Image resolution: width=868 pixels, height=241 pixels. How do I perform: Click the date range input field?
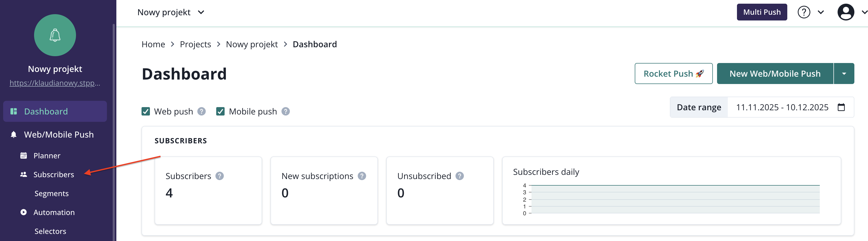[x=782, y=107]
